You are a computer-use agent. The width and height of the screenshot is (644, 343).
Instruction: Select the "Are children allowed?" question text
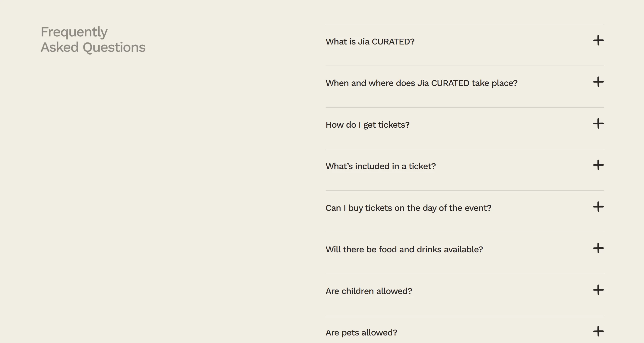(369, 291)
